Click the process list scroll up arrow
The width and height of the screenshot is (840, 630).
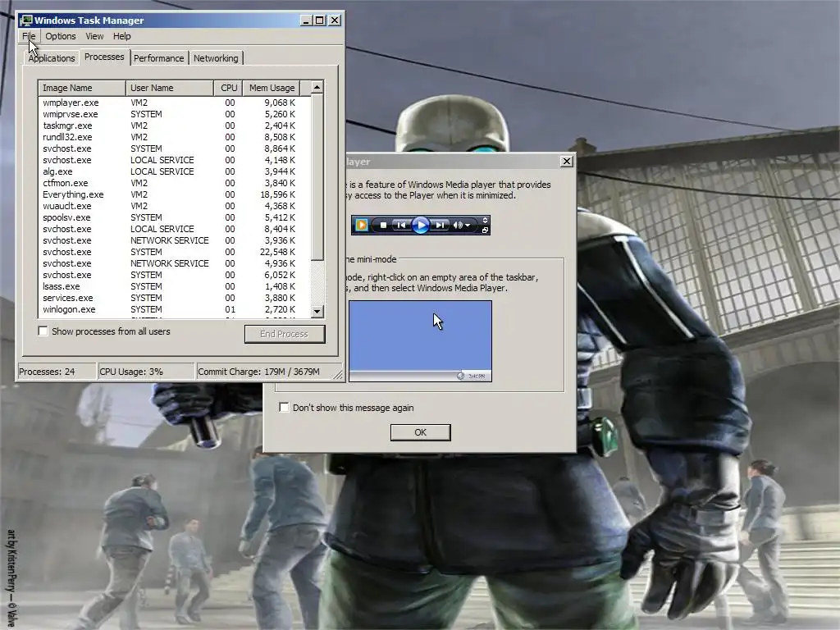pyautogui.click(x=317, y=87)
